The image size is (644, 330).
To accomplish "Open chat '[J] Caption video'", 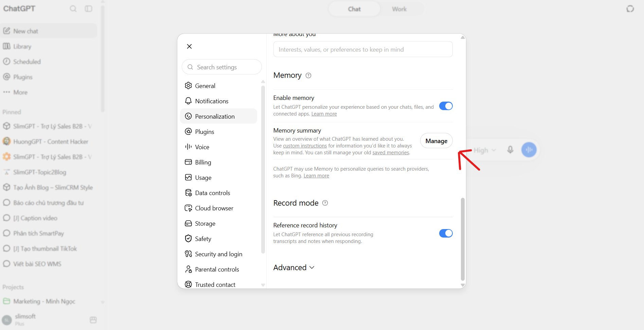I will coord(49,218).
